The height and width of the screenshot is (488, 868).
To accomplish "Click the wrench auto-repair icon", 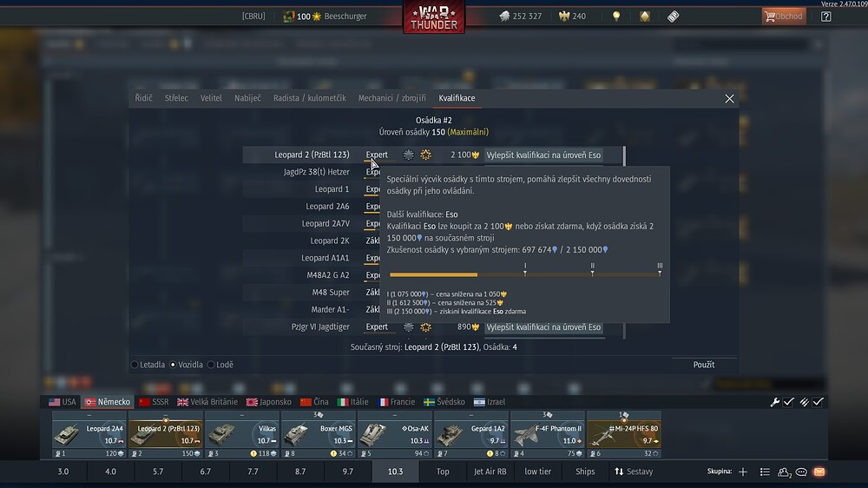I will [775, 402].
